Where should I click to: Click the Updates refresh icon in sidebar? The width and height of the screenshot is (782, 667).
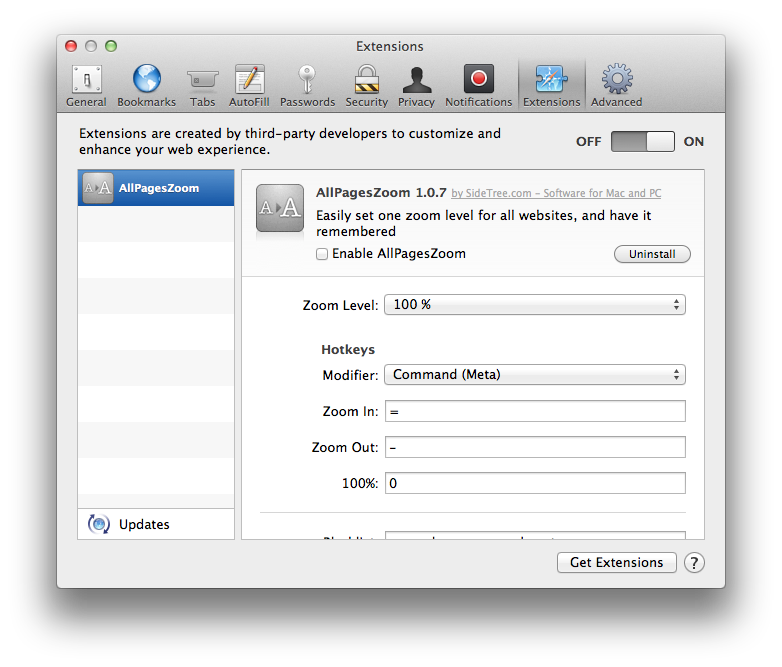[x=99, y=524]
